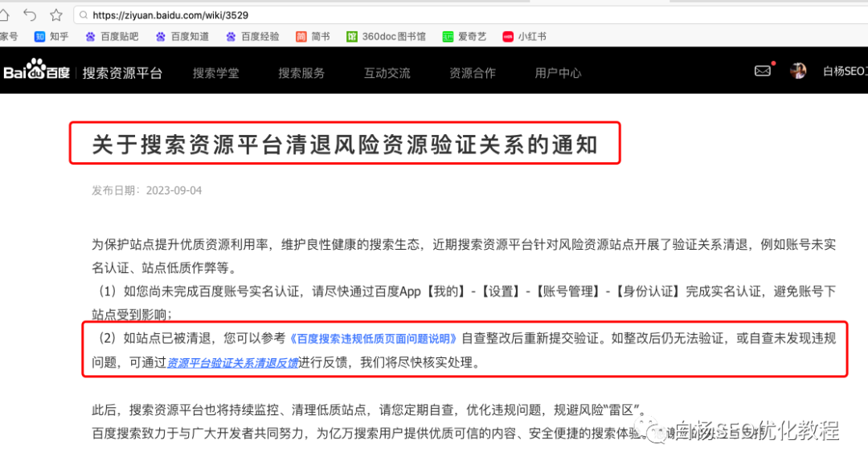Open the 搜索学堂 menu
The height and width of the screenshot is (469, 868).
pyautogui.click(x=215, y=71)
